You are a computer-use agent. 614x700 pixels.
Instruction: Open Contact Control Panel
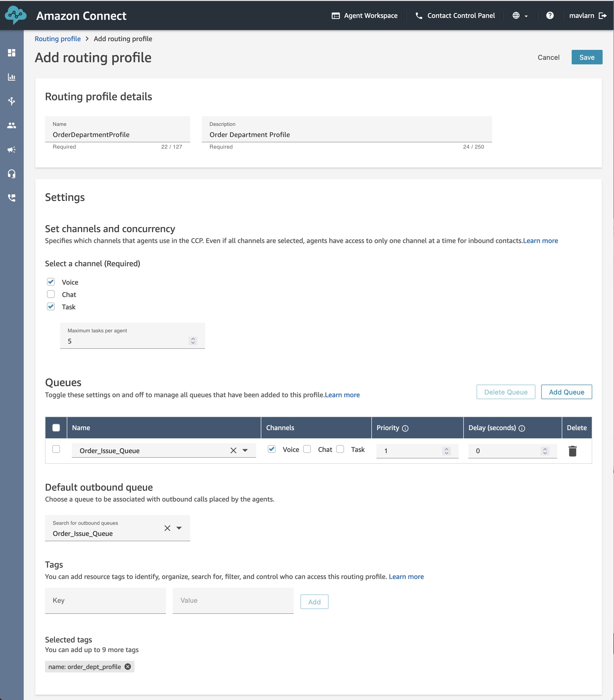click(455, 15)
